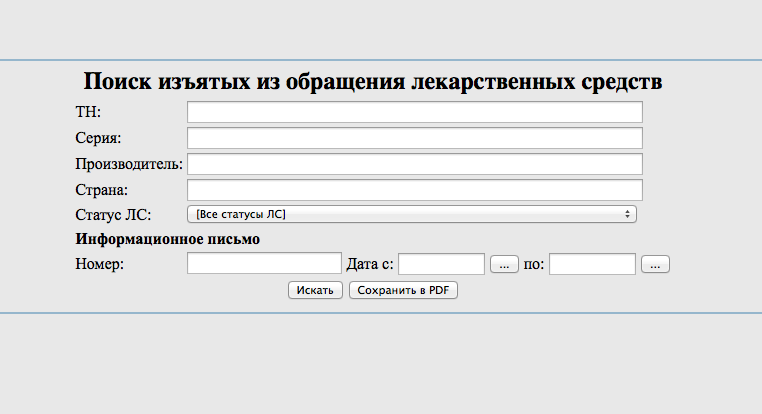The height and width of the screenshot is (414, 762).
Task: Click the ТН text input field
Action: tap(414, 112)
